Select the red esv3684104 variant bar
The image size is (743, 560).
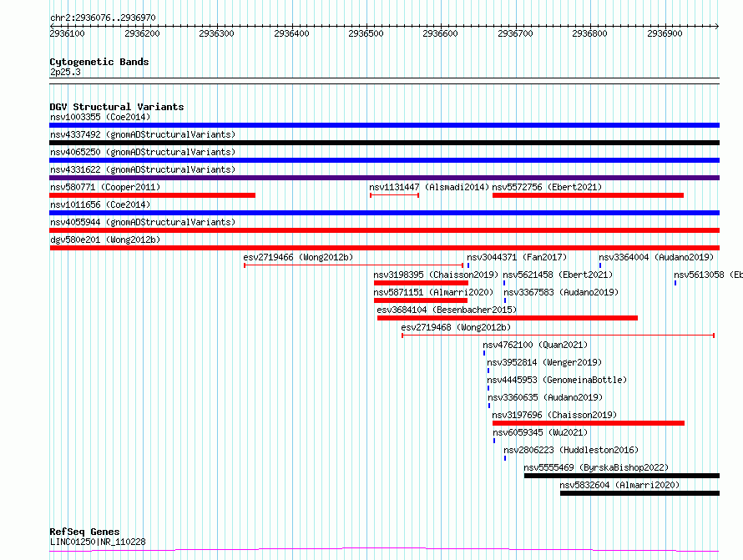(508, 318)
